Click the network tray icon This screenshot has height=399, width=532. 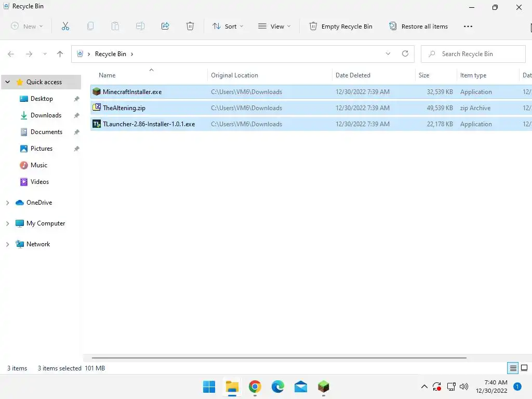click(x=451, y=387)
